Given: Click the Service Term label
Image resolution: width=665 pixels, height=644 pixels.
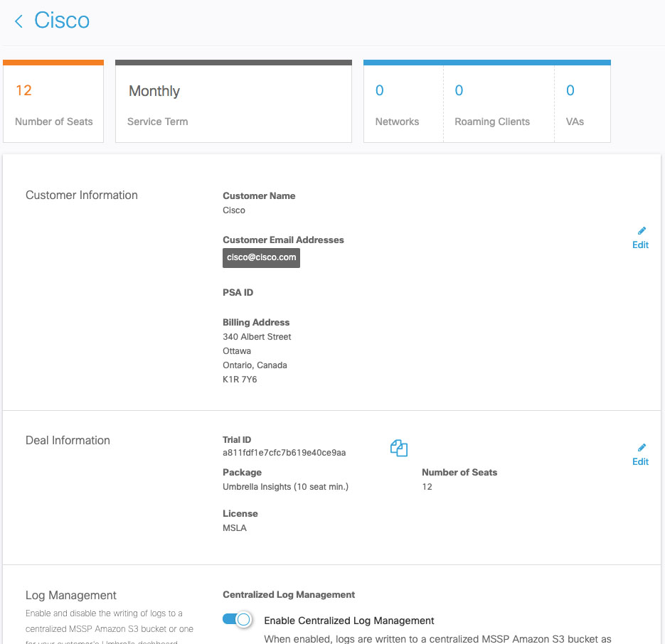Looking at the screenshot, I should [x=157, y=122].
